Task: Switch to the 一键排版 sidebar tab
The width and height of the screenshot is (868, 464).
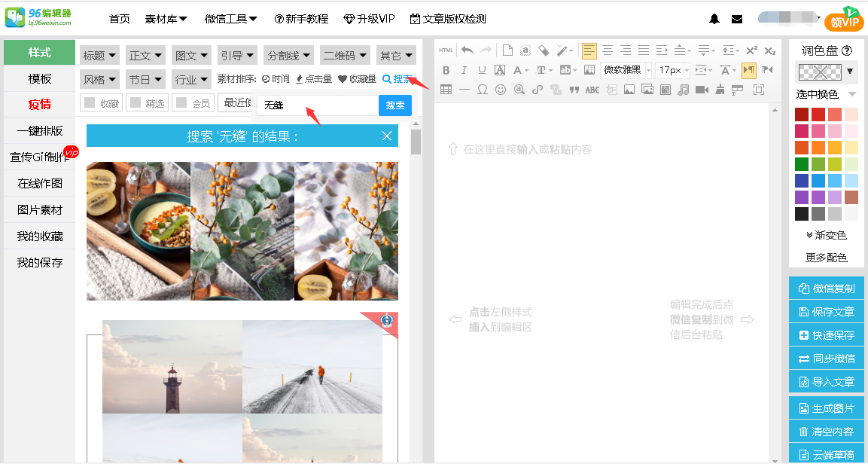Action: point(40,130)
